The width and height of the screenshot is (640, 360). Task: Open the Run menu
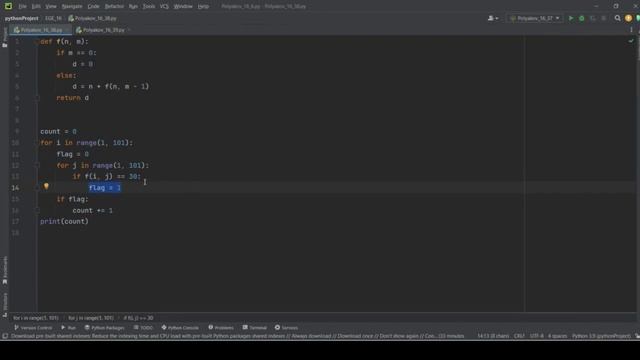(133, 6)
